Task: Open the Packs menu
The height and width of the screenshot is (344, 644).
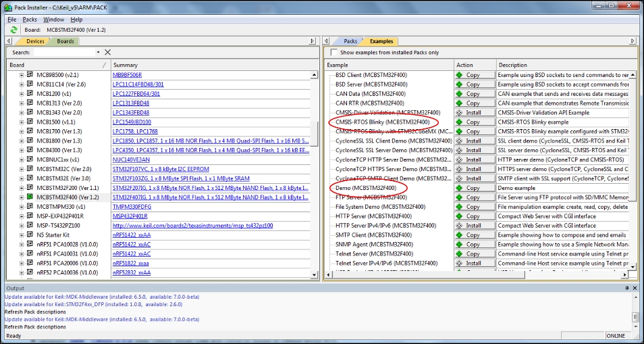Action: point(30,20)
